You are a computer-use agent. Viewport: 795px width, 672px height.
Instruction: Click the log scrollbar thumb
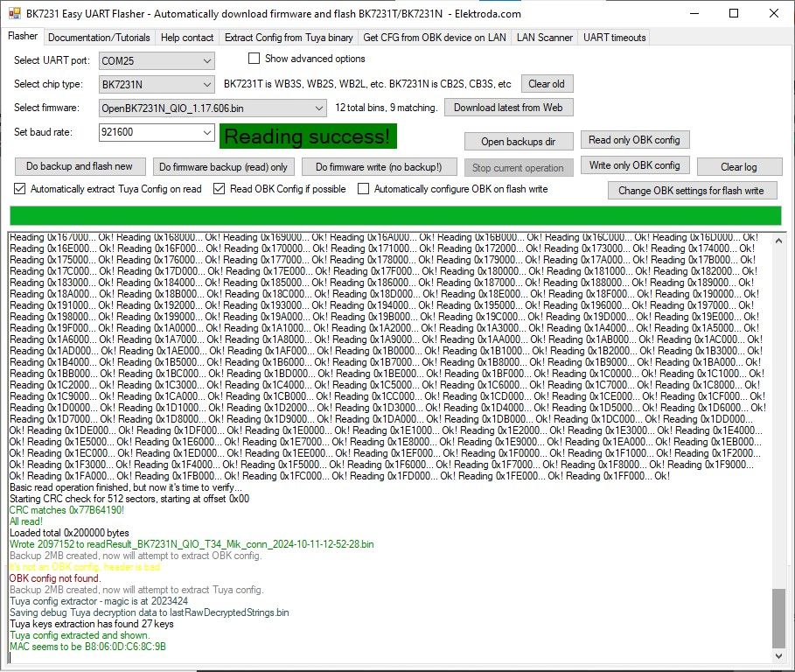[x=778, y=619]
